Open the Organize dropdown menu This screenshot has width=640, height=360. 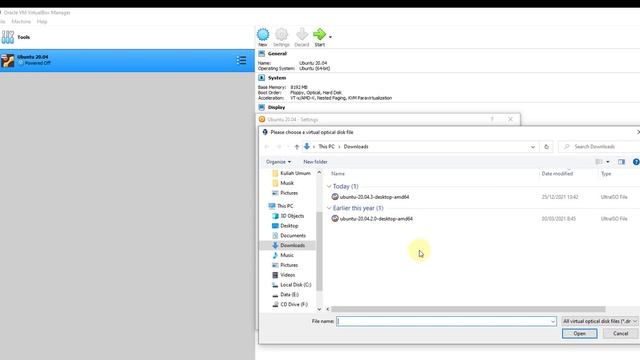pyautogui.click(x=278, y=162)
